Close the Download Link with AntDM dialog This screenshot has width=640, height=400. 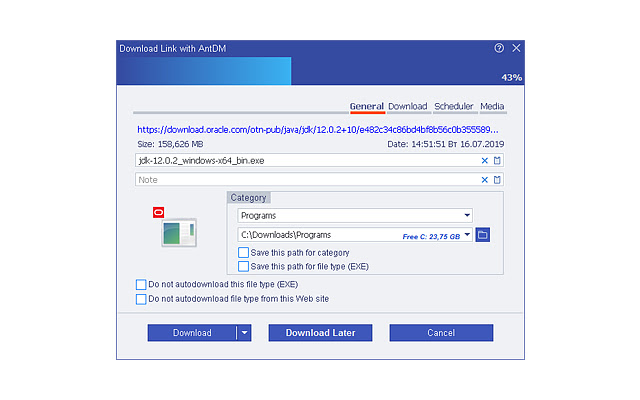tap(516, 48)
